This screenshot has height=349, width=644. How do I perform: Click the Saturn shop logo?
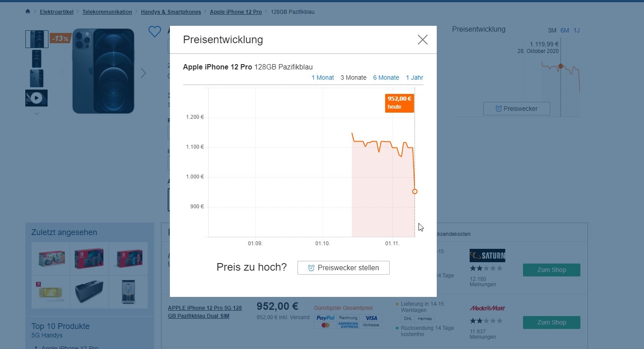coord(487,256)
